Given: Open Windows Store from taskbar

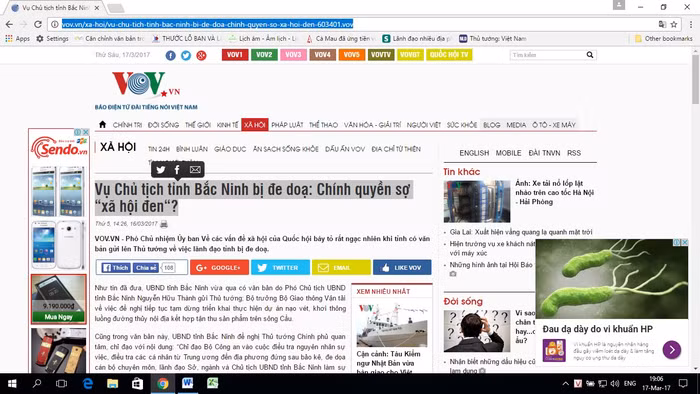Looking at the screenshot, I should [138, 383].
